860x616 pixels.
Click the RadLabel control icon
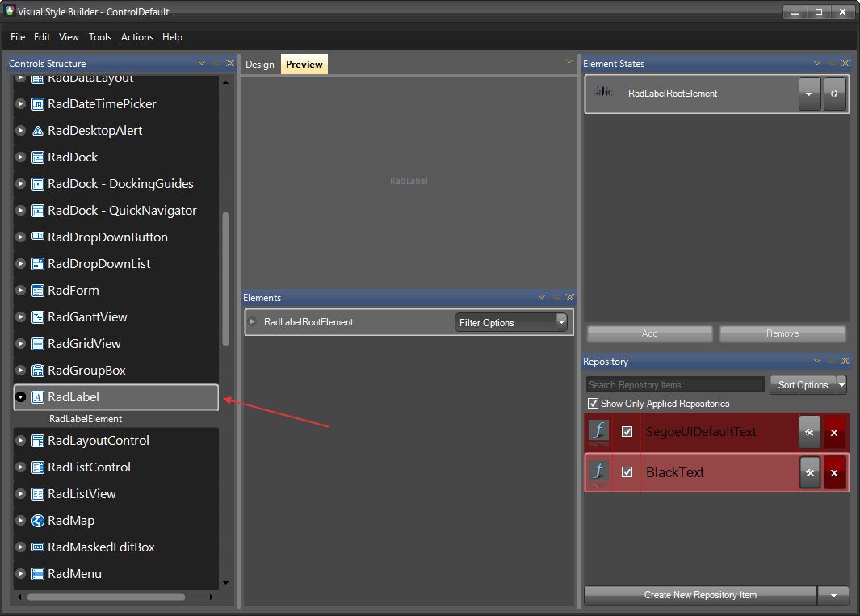pos(37,397)
